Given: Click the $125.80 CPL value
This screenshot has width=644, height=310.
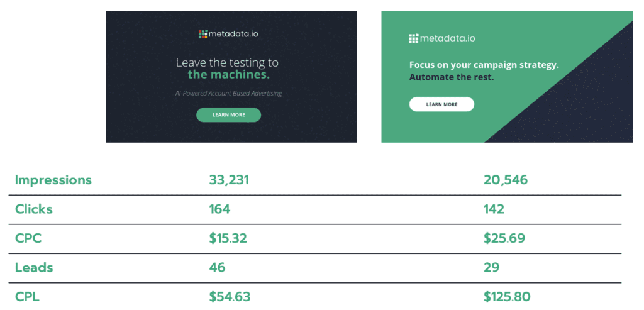Looking at the screenshot, I should point(508,297).
